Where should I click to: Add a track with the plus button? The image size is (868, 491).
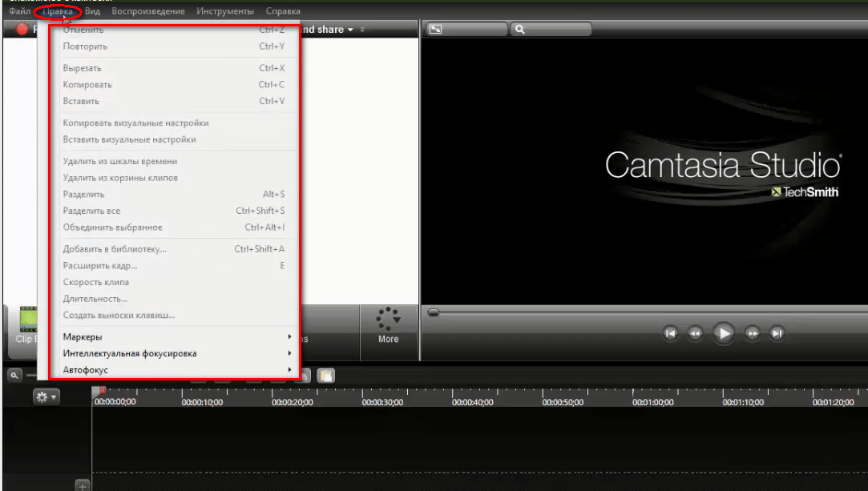point(81,485)
